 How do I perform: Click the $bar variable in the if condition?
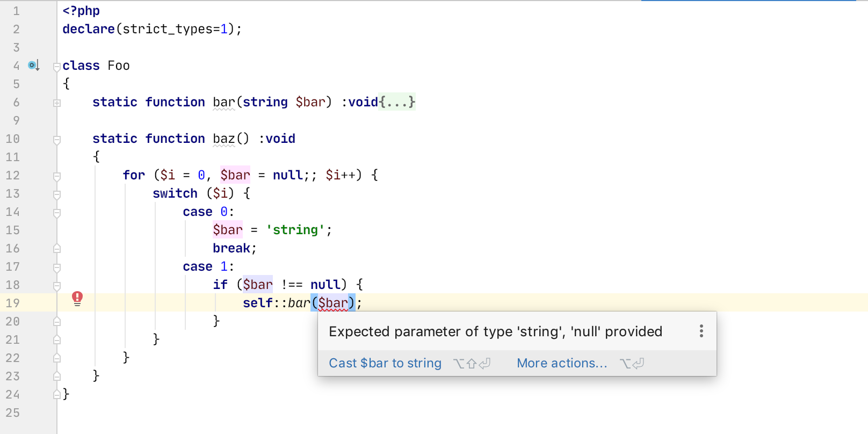pyautogui.click(x=258, y=285)
